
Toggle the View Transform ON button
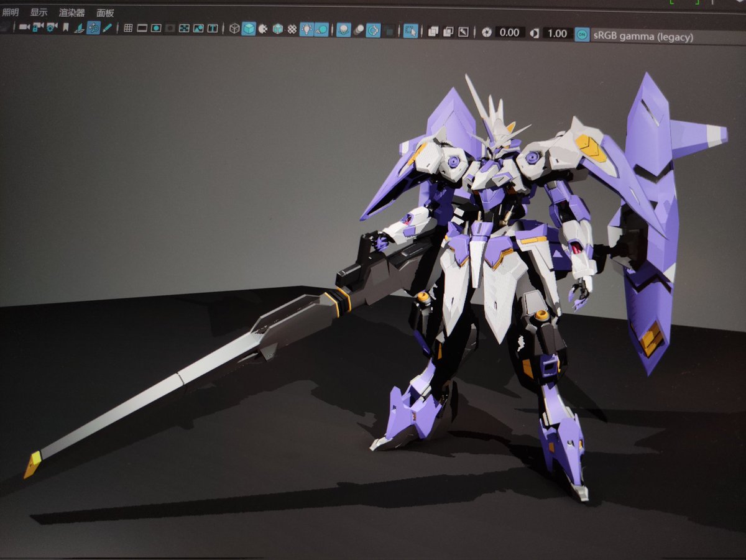tap(582, 34)
